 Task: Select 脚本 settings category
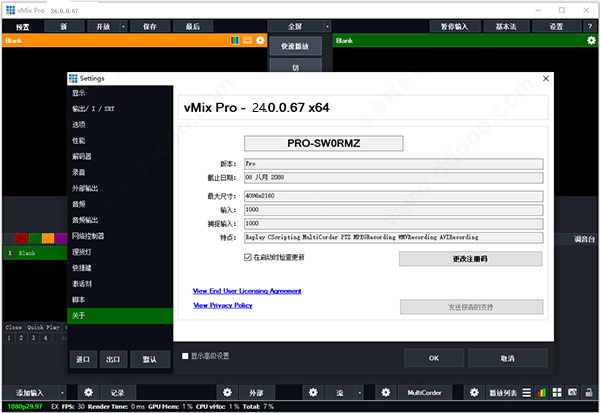point(120,300)
